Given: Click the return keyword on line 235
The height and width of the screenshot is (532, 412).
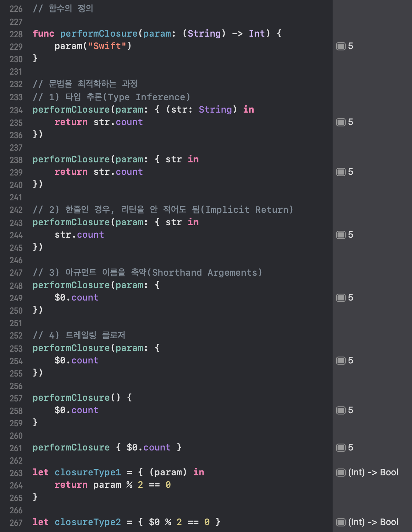Looking at the screenshot, I should coord(71,122).
